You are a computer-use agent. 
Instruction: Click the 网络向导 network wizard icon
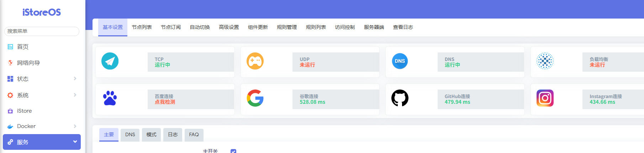pyautogui.click(x=10, y=63)
